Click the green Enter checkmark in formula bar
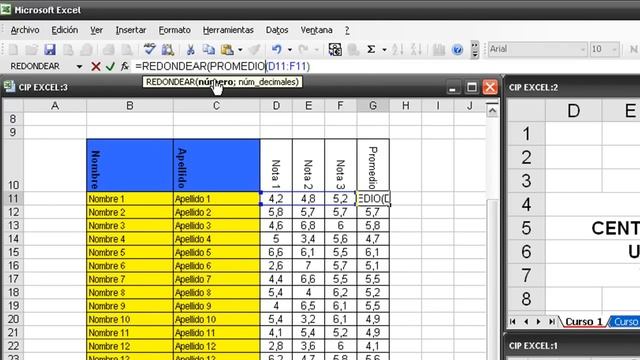This screenshot has width=640, height=360. pos(110,66)
